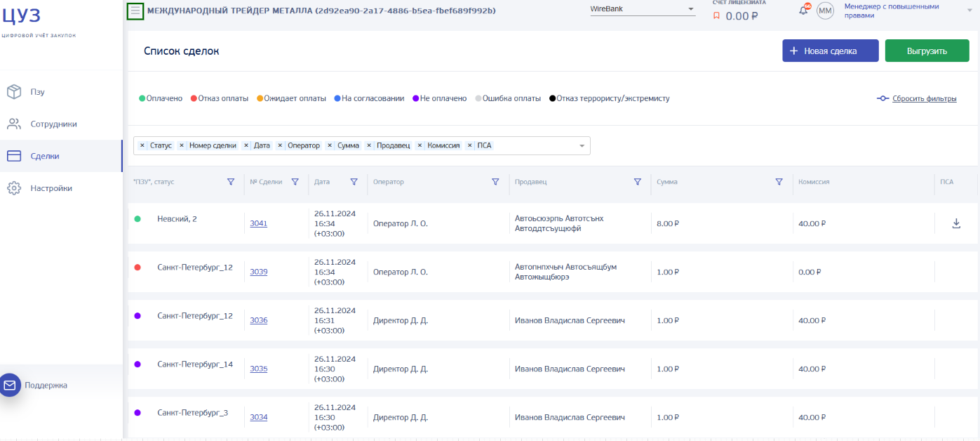Click the hamburger menu icon

(135, 11)
